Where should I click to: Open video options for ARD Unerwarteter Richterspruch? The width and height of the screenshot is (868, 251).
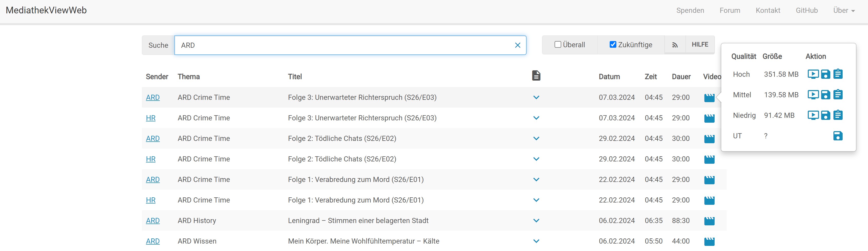(709, 98)
